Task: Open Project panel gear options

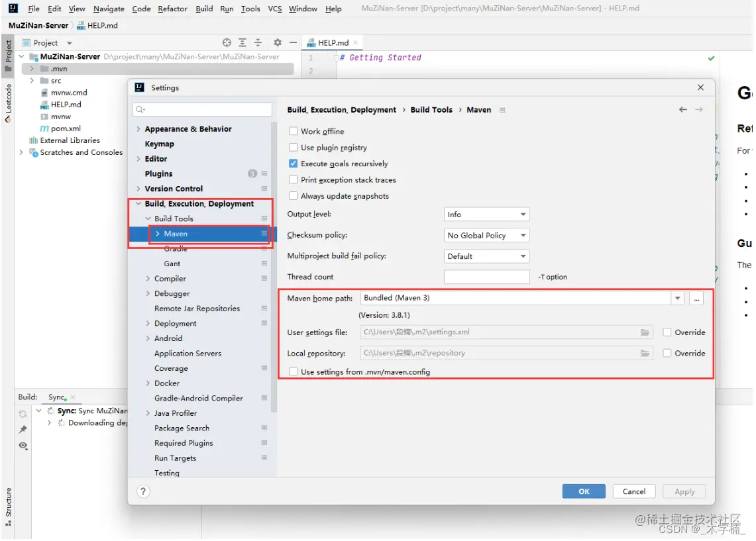Action: [277, 42]
